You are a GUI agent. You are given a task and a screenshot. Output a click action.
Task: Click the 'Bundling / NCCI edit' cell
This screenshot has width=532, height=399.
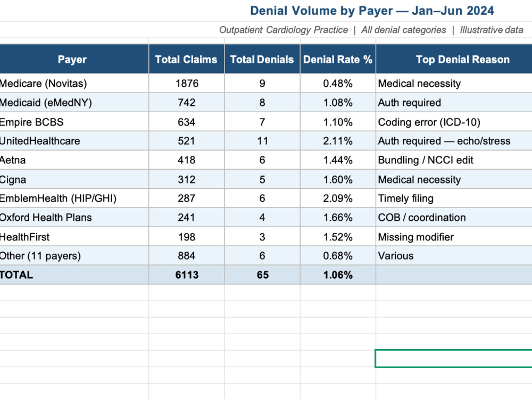tap(454, 160)
